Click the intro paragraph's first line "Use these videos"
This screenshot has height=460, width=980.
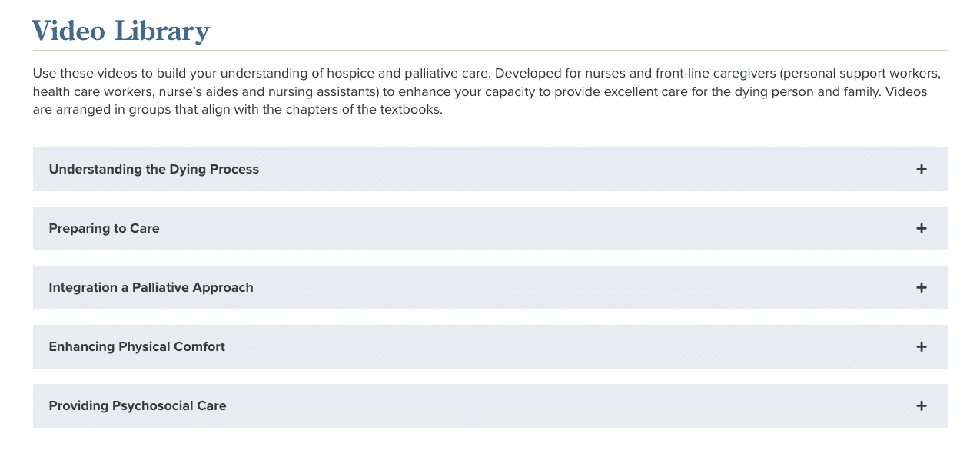80,74
